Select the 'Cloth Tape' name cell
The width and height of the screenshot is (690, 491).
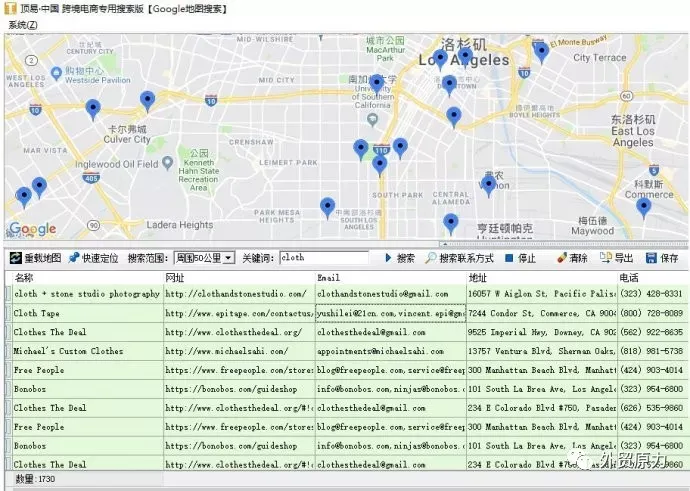(88, 313)
